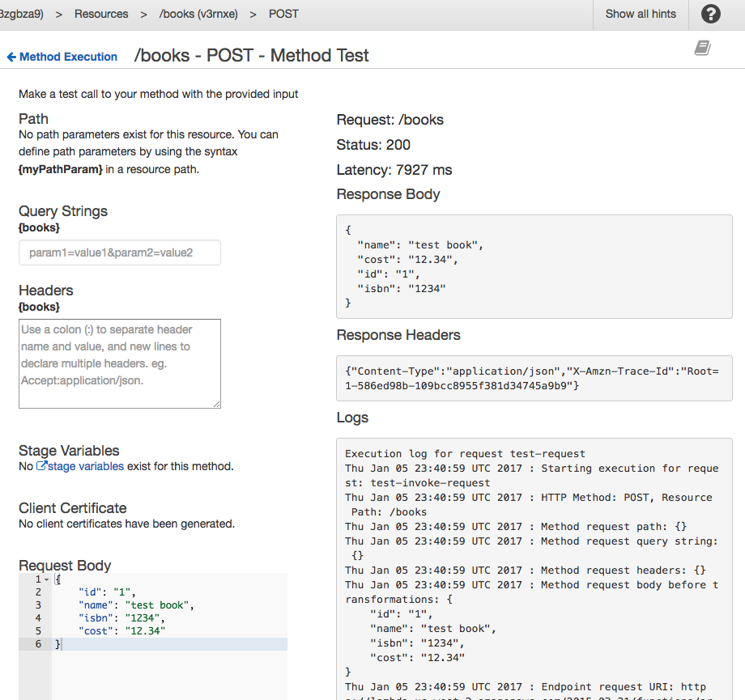The width and height of the screenshot is (745, 700).
Task: Click the documentation book icon near the title
Action: tap(701, 48)
